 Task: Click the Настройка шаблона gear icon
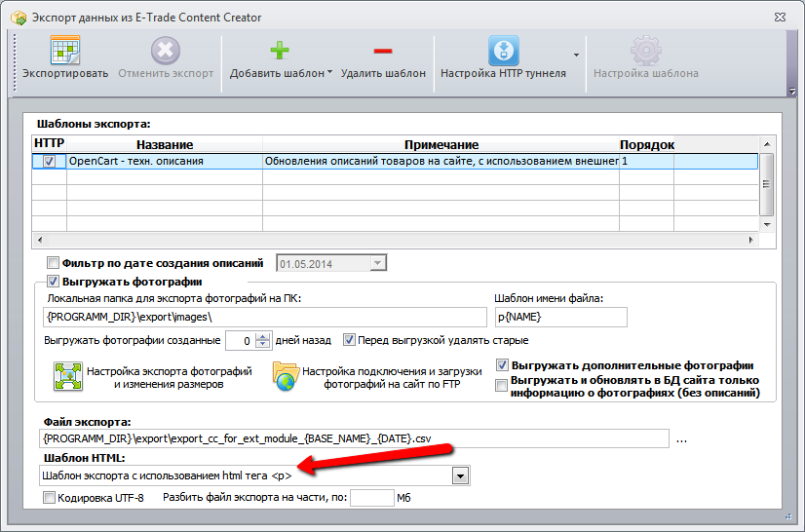[646, 51]
